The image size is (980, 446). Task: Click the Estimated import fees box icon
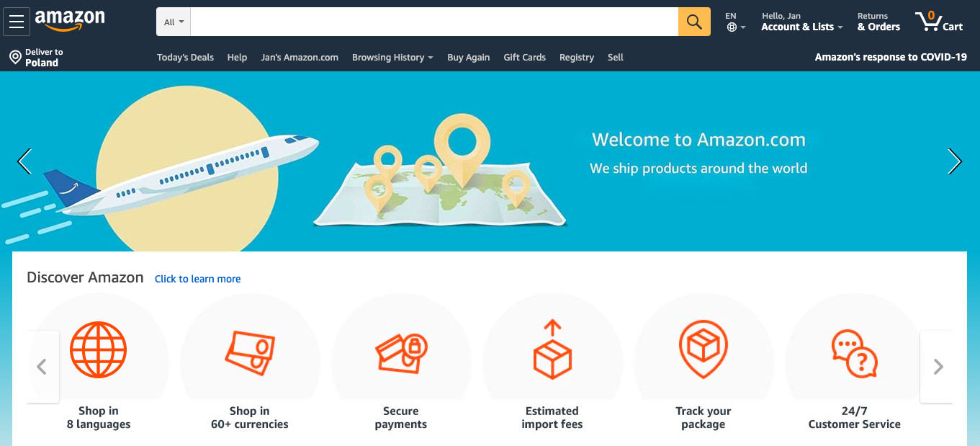[x=552, y=350]
